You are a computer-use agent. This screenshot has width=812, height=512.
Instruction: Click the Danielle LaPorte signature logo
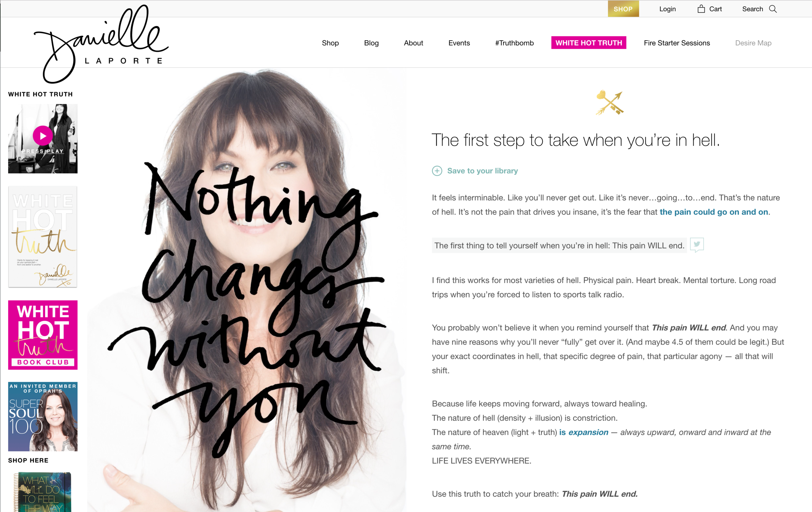click(101, 44)
